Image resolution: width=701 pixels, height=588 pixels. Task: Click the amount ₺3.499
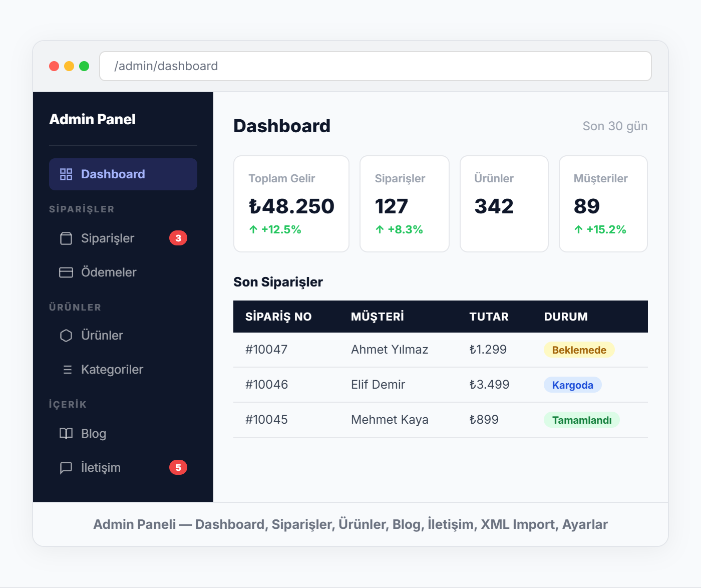489,385
